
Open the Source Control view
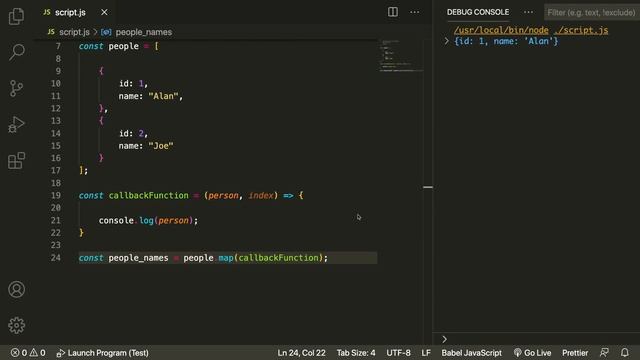point(16,88)
